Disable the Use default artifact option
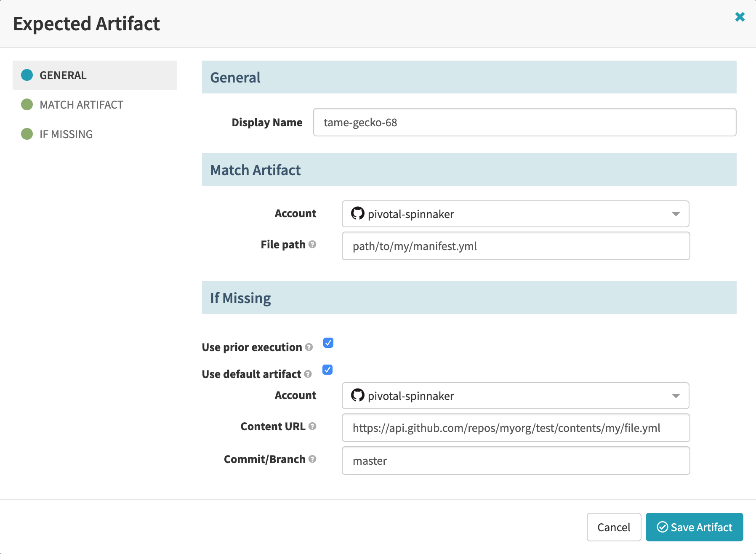This screenshot has height=554, width=756. point(327,370)
